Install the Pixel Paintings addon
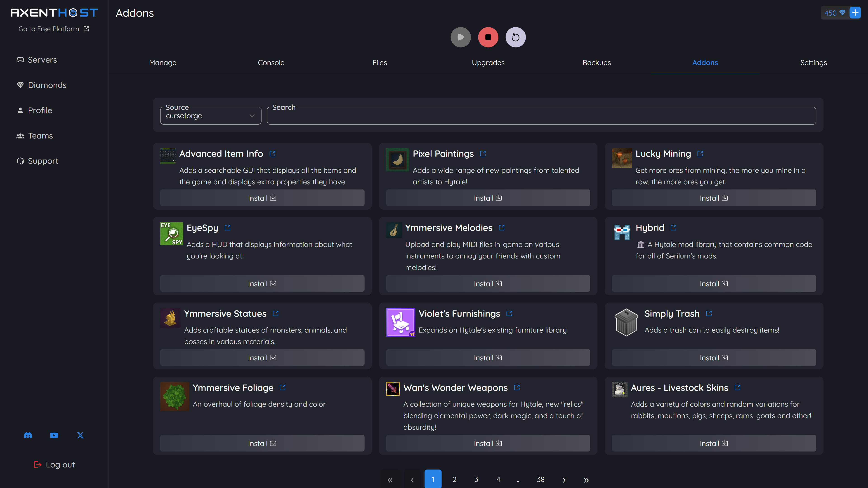 (488, 198)
